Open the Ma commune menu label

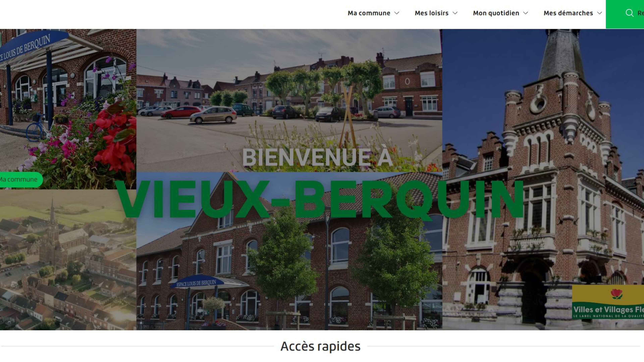(369, 13)
